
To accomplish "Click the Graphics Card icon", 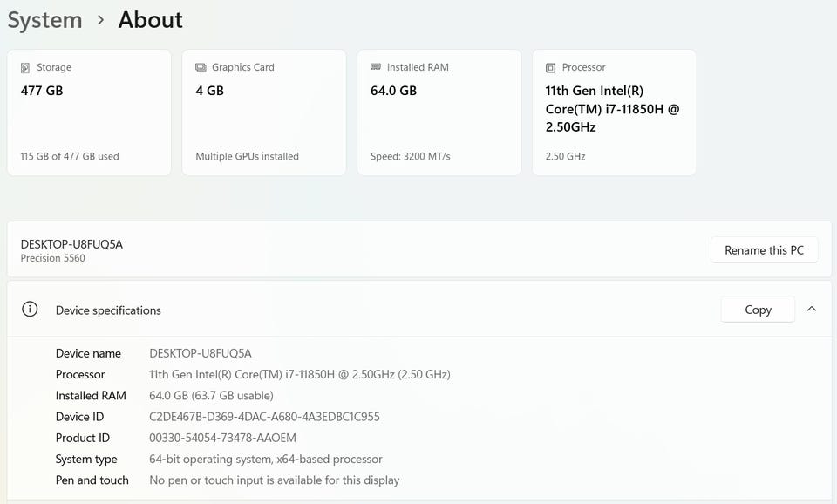I will [201, 67].
